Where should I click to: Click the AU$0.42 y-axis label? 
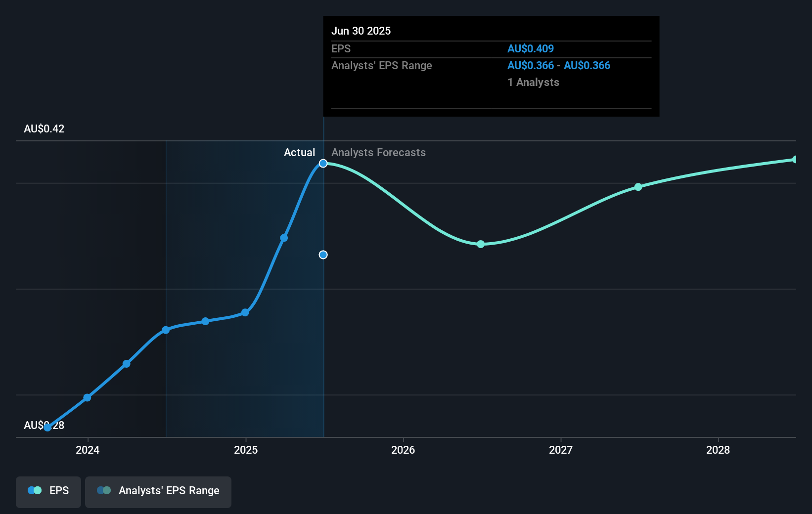pos(44,128)
